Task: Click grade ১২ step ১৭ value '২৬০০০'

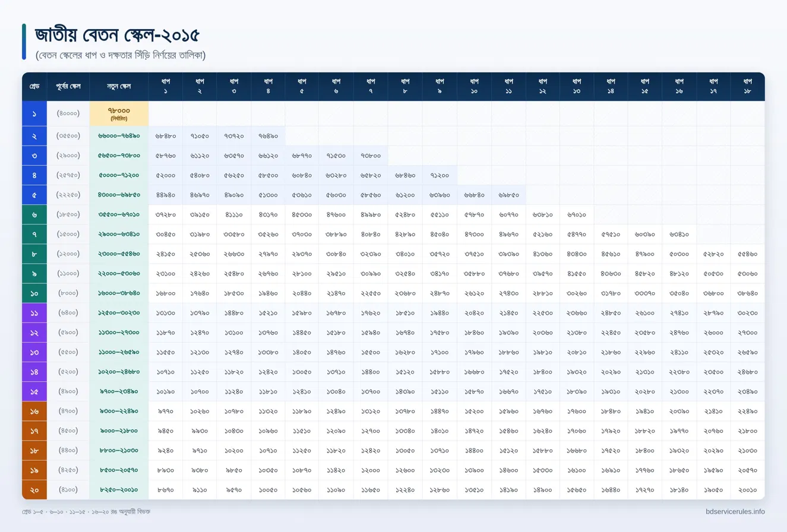Action: 713,332
